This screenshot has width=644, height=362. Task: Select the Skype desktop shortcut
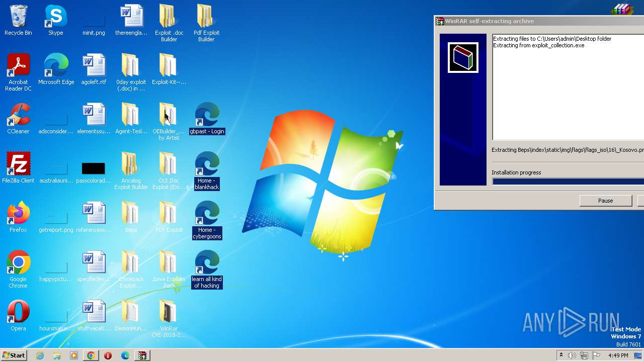pos(55,21)
